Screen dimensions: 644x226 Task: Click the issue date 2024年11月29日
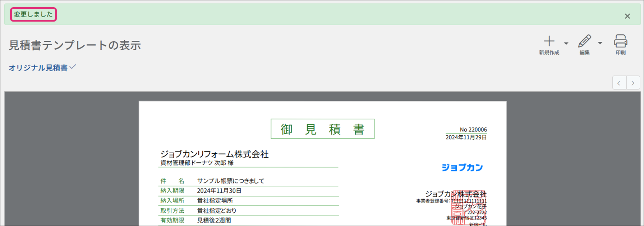[x=466, y=137]
